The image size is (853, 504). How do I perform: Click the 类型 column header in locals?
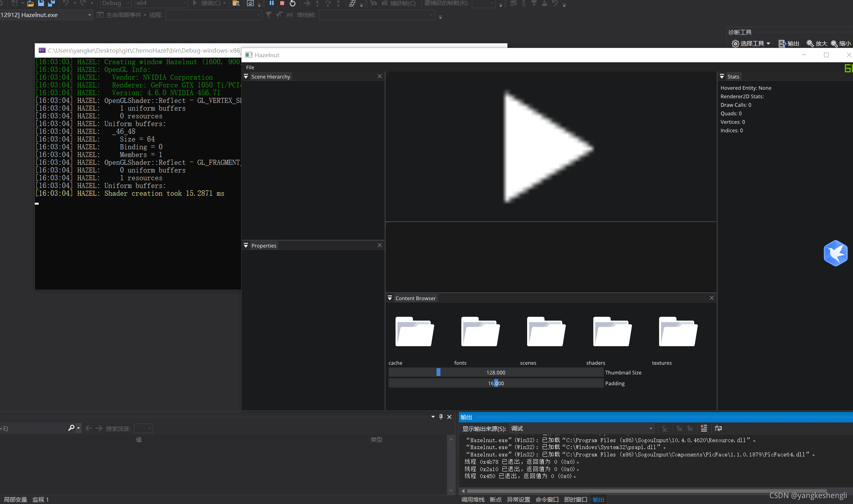(376, 439)
